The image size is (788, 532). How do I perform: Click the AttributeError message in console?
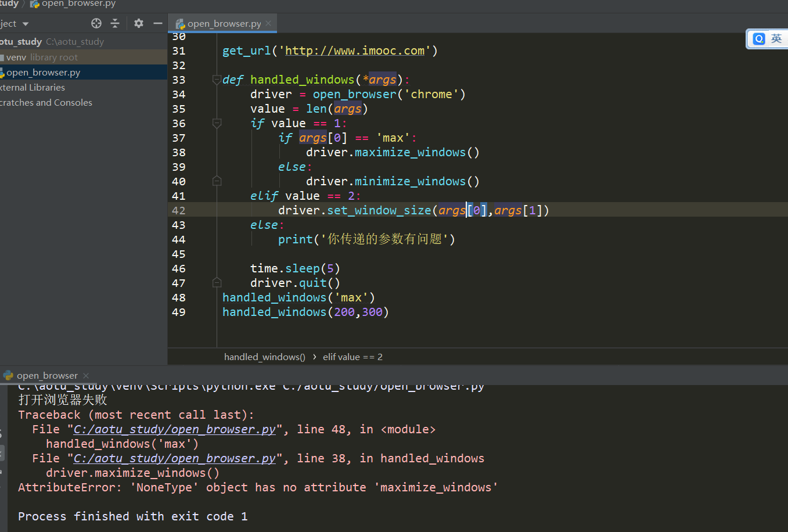point(258,487)
